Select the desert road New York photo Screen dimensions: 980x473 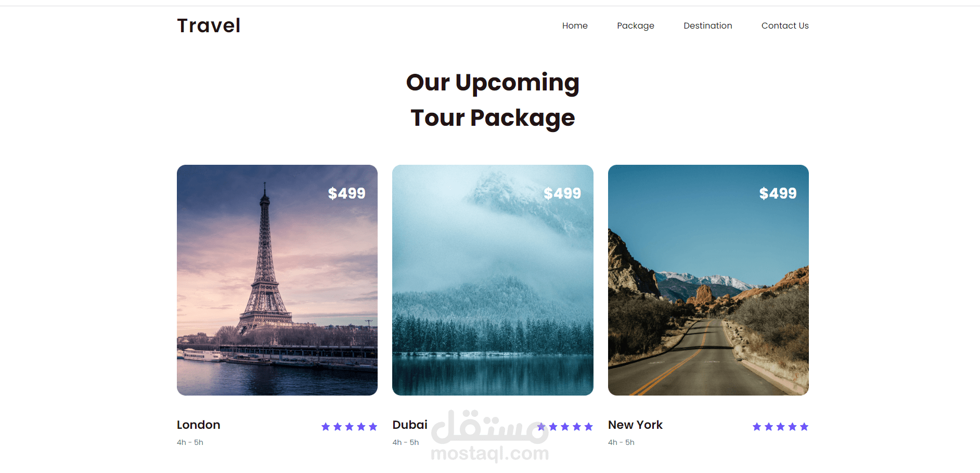tap(708, 280)
